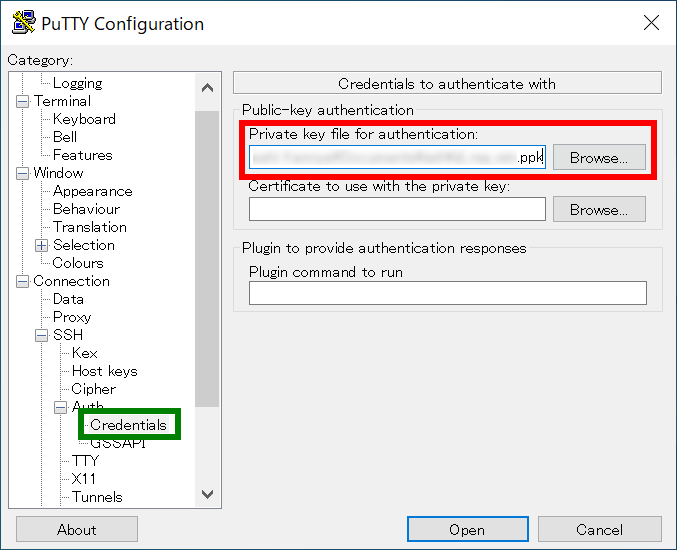Collapse the Terminal tree node
Screen dimensions: 677x550
point(22,101)
